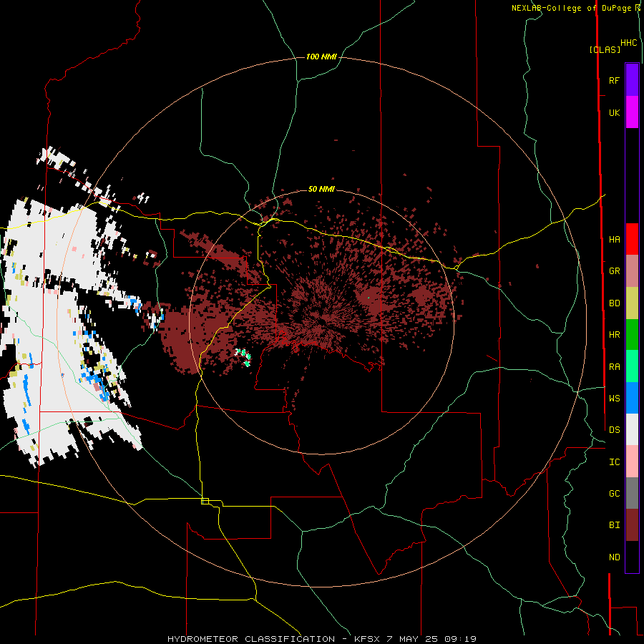Select the pink IC legend swatch
Image resolution: width=644 pixels, height=644 pixels.
[632, 462]
